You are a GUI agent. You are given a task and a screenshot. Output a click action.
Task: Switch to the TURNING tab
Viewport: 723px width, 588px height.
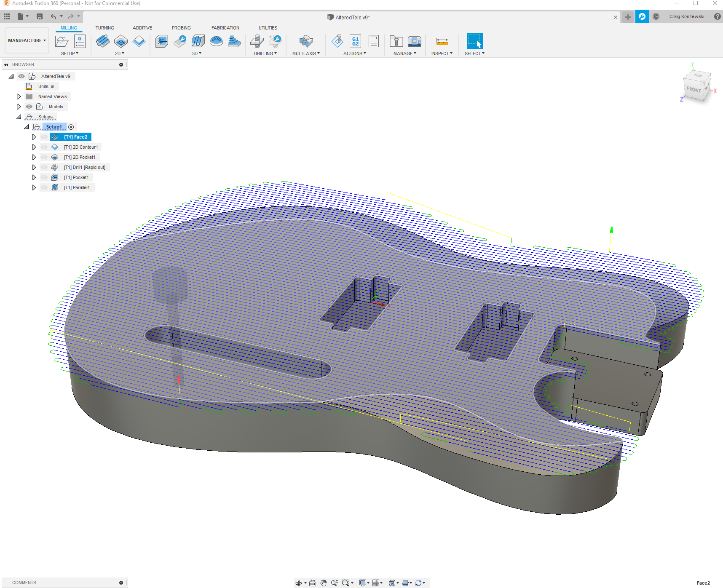pyautogui.click(x=104, y=28)
